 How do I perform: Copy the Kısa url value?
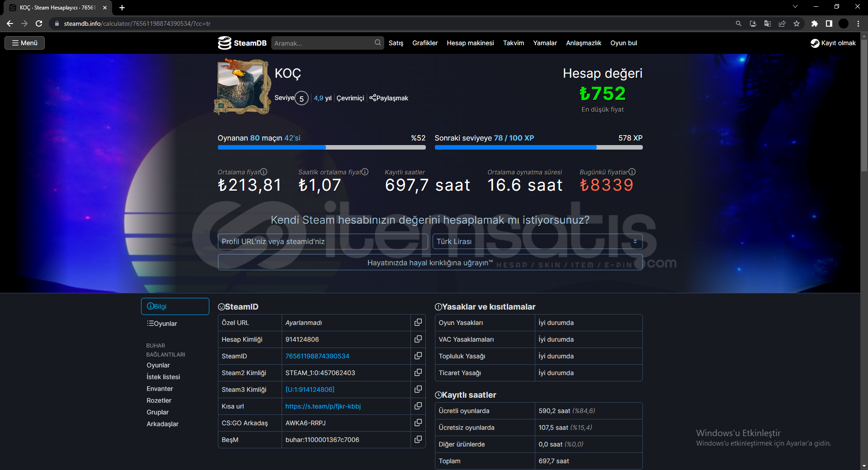pos(418,406)
